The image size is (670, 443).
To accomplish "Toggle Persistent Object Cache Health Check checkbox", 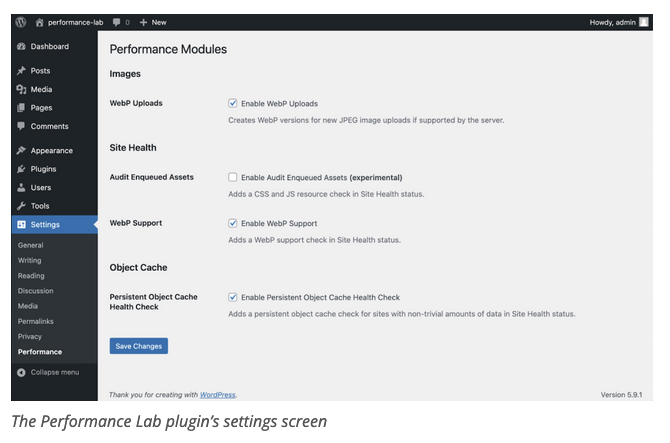I will click(232, 297).
